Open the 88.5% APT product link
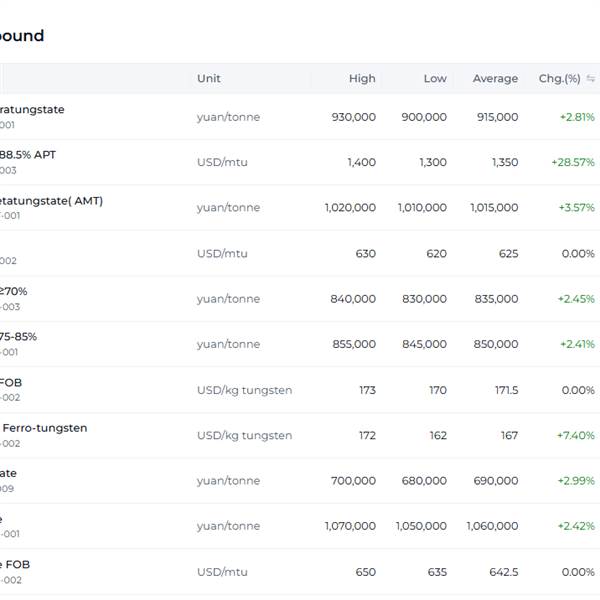Viewport: 600px width, 600px height. pos(28,155)
